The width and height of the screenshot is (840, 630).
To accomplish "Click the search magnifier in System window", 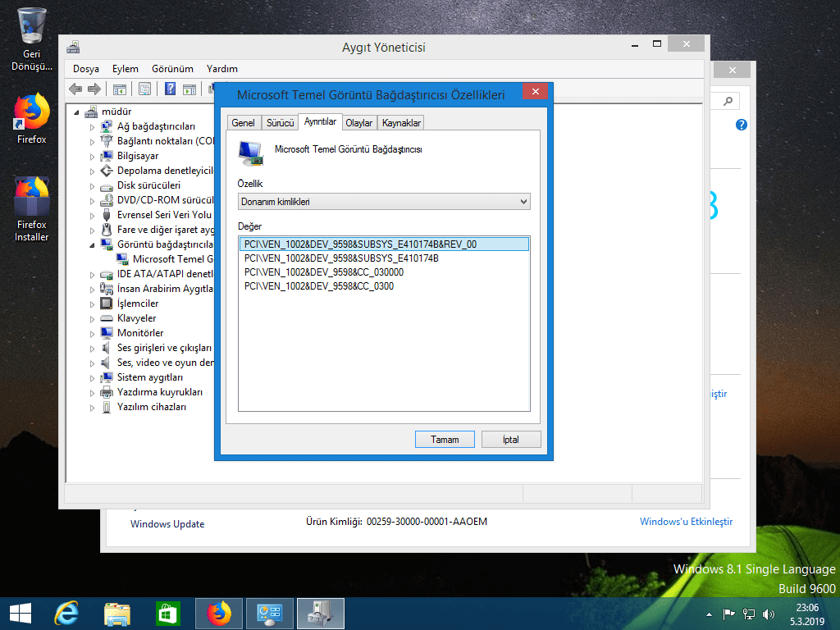I will [x=728, y=101].
